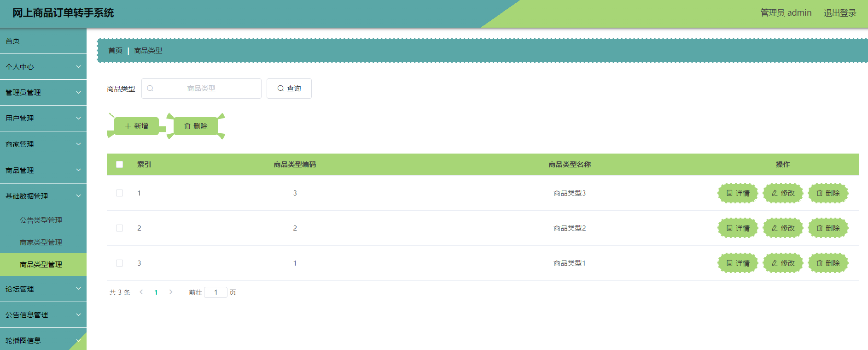This screenshot has height=350, width=868.
Task: Check the checkbox for row 商品类型1
Action: 120,263
